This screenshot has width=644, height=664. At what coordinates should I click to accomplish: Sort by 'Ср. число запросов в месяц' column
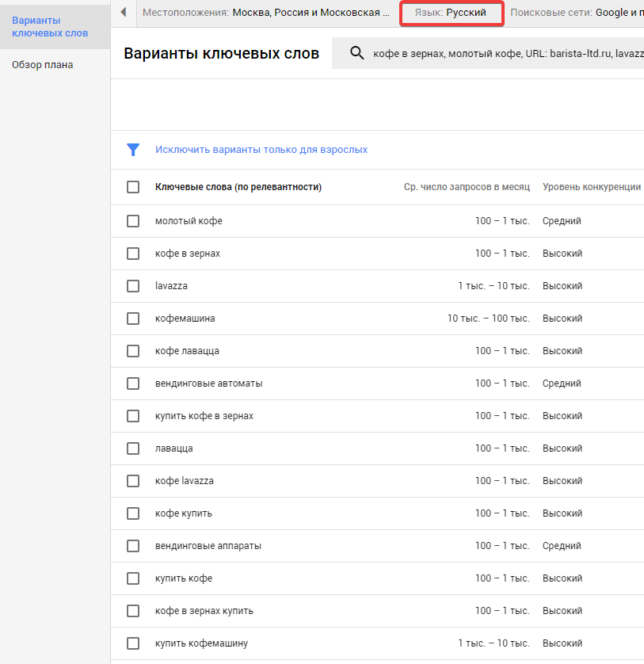(467, 187)
